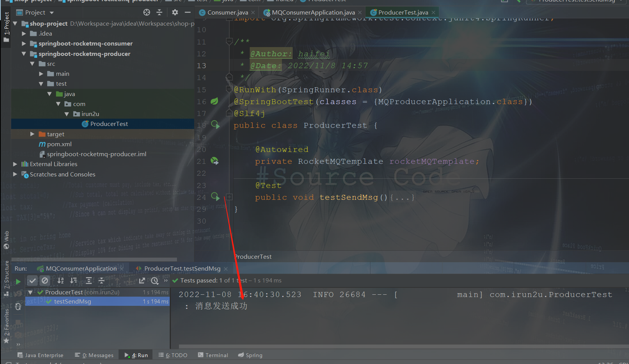Image resolution: width=629 pixels, height=364 pixels.
Task: Open MQConsumerApplication run tab
Action: [x=81, y=269]
